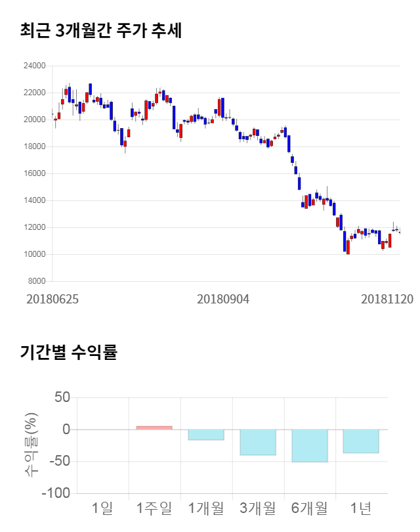Click the 1년 period axis label
This screenshot has width=420, height=532.
361,508
